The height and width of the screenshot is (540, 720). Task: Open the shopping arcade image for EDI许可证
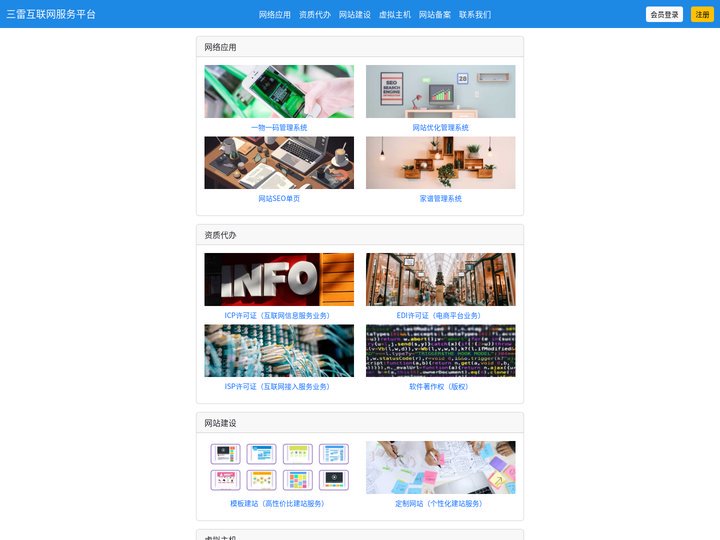[x=440, y=279]
